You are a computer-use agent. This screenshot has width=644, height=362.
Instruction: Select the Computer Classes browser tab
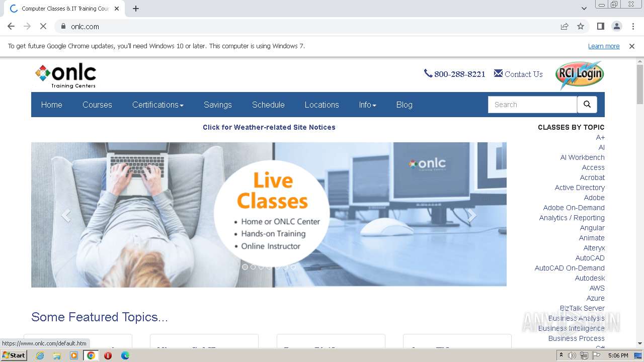(65, 9)
